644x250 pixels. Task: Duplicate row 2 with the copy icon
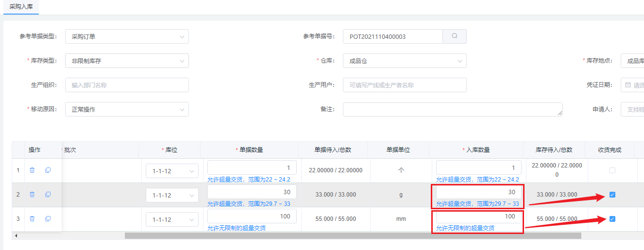48,195
